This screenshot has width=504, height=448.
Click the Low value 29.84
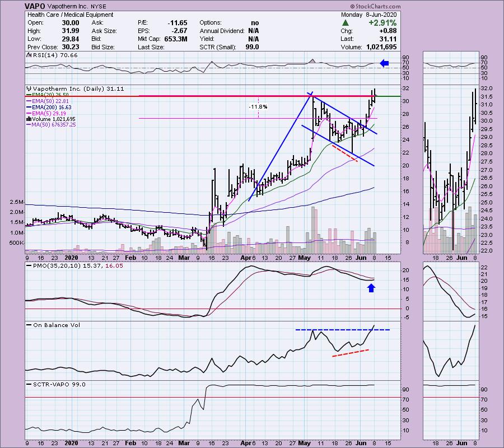tap(71, 39)
